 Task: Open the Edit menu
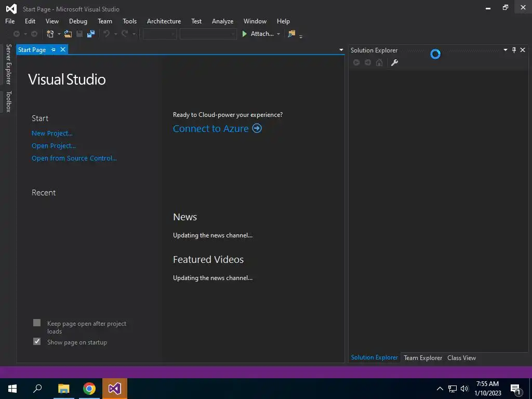coord(30,21)
